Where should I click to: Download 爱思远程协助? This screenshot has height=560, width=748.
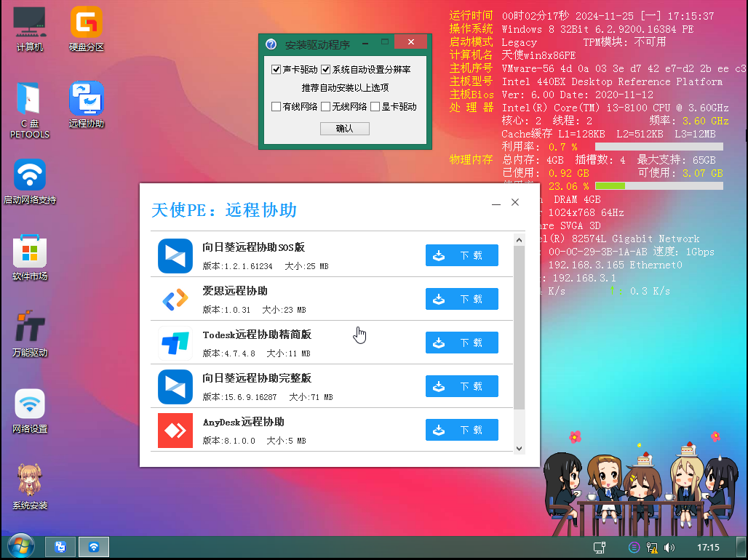click(x=462, y=299)
